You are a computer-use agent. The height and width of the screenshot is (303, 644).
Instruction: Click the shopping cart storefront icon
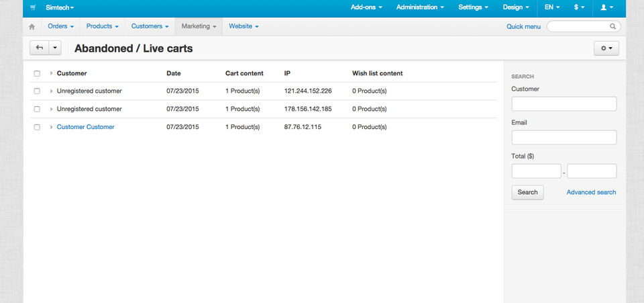click(34, 7)
